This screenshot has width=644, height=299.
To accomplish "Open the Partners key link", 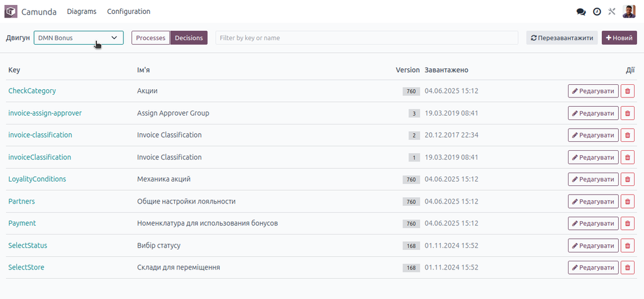I will coord(21,202).
